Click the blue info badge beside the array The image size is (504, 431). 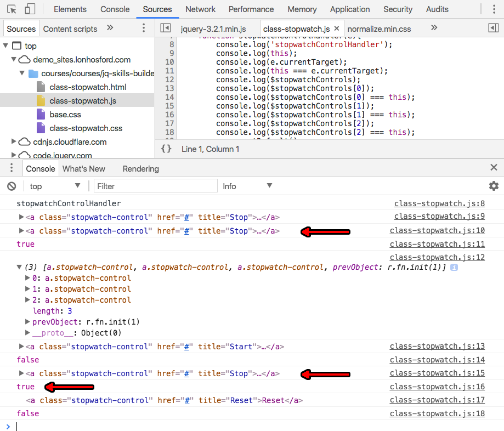point(454,267)
